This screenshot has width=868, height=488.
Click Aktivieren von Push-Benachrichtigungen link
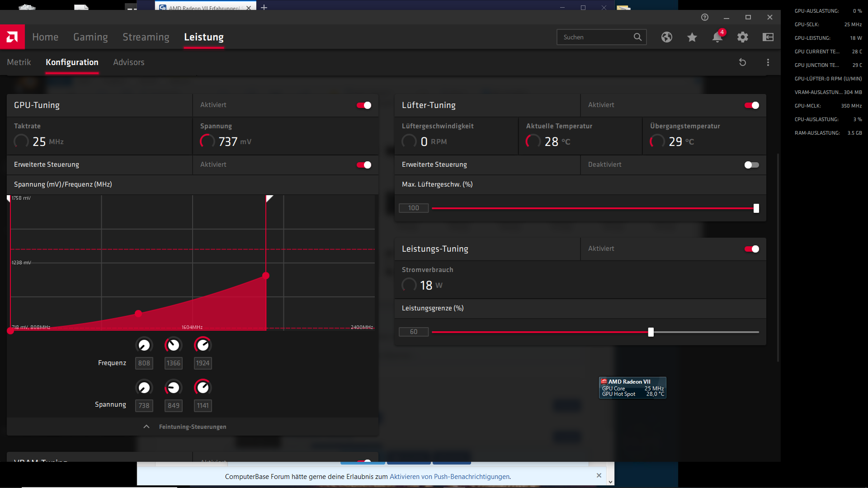[450, 476]
